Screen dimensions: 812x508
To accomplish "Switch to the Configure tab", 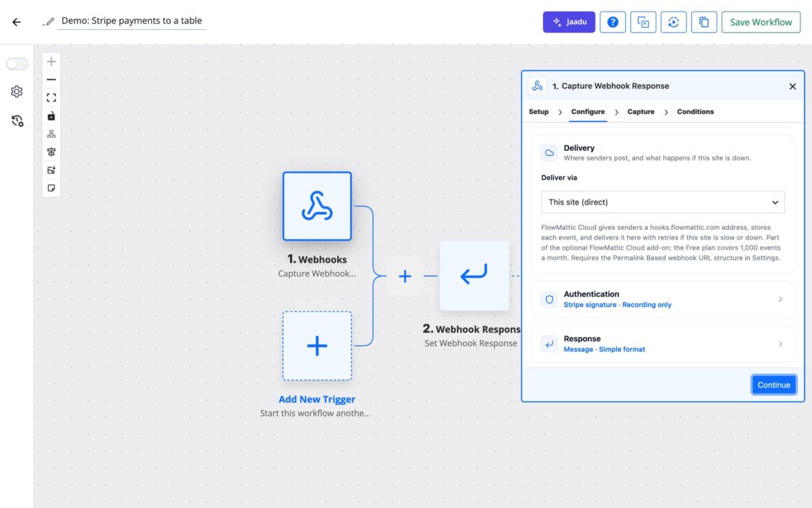I will (588, 112).
